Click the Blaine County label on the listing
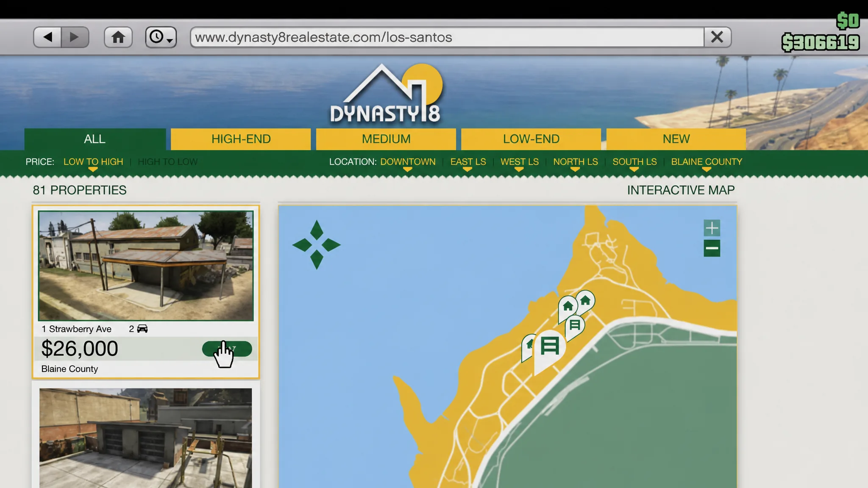The height and width of the screenshot is (488, 868). 70,369
